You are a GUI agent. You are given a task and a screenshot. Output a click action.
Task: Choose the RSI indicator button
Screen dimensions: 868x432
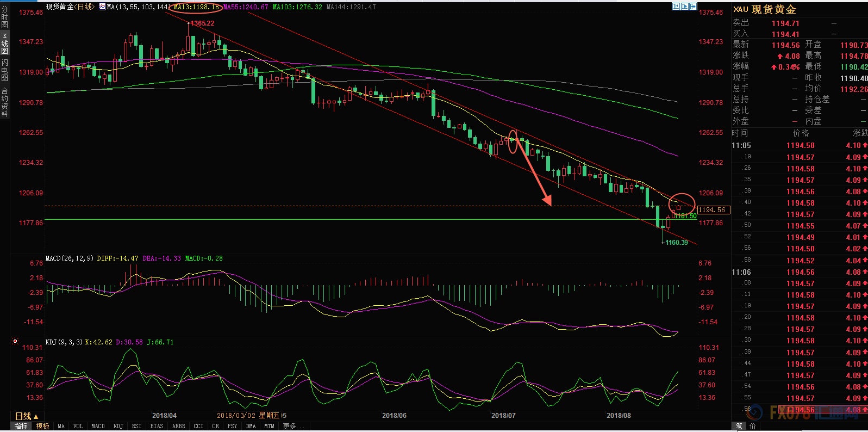[136, 426]
